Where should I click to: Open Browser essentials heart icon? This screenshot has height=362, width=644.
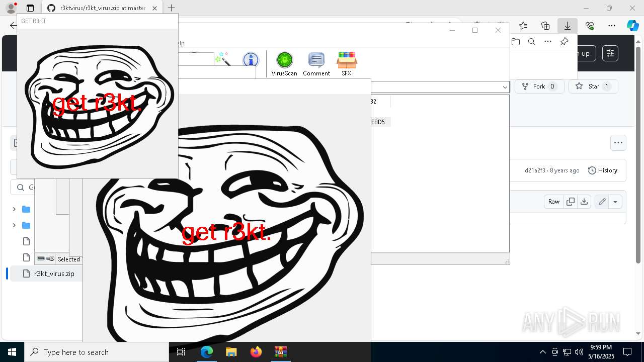(x=590, y=26)
